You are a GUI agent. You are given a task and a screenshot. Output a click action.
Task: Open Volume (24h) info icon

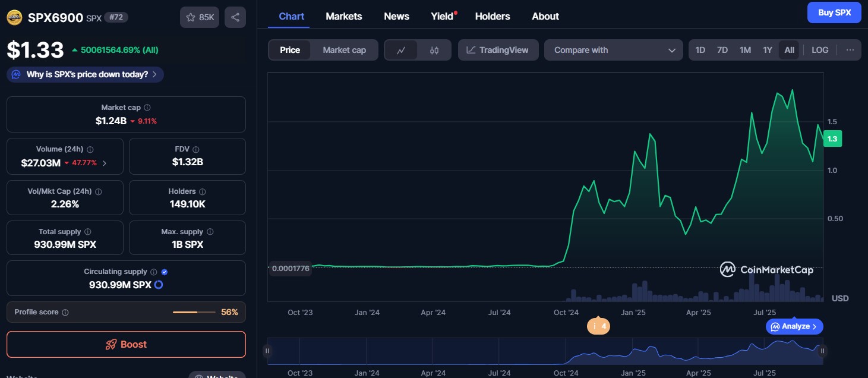90,149
